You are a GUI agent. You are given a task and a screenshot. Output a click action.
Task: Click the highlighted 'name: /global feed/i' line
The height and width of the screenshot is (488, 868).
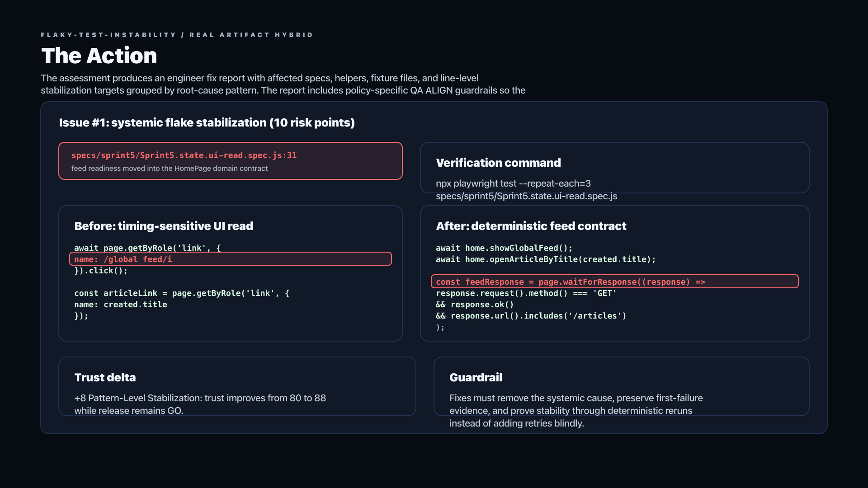(231, 259)
